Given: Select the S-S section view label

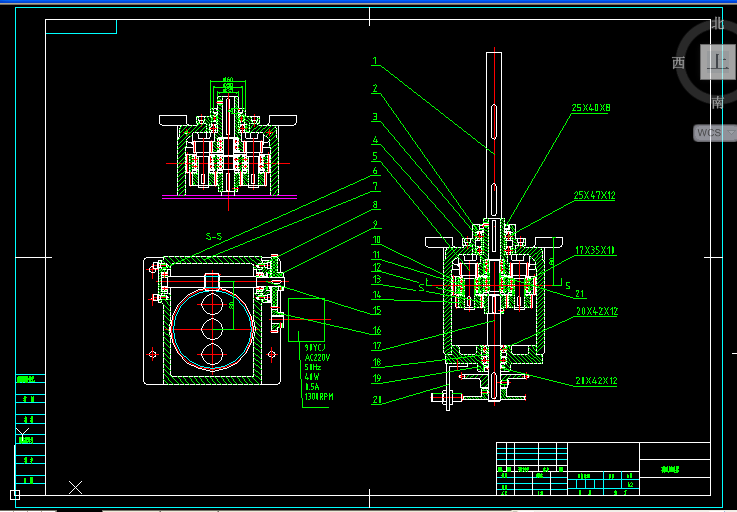Looking at the screenshot, I should point(214,237).
